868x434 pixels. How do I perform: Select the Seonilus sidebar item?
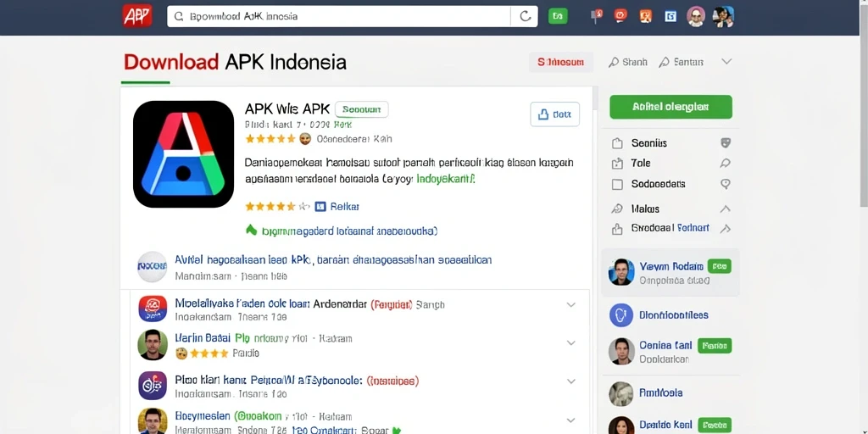648,143
